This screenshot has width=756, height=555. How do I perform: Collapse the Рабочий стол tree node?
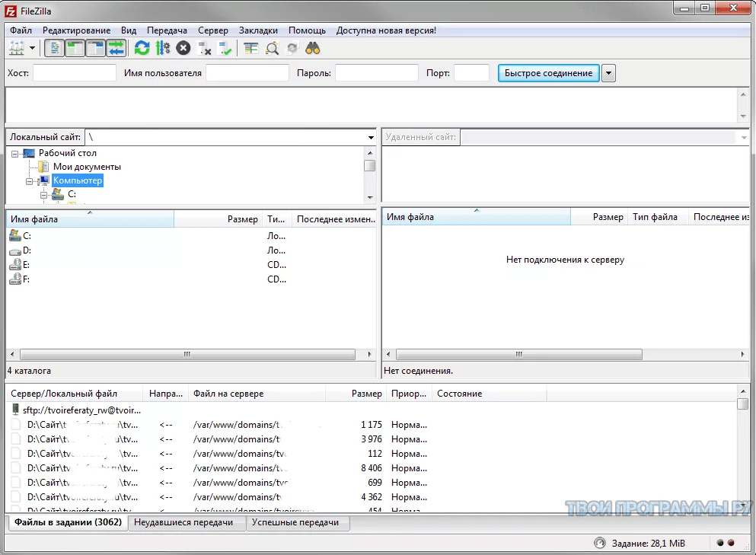(x=15, y=154)
